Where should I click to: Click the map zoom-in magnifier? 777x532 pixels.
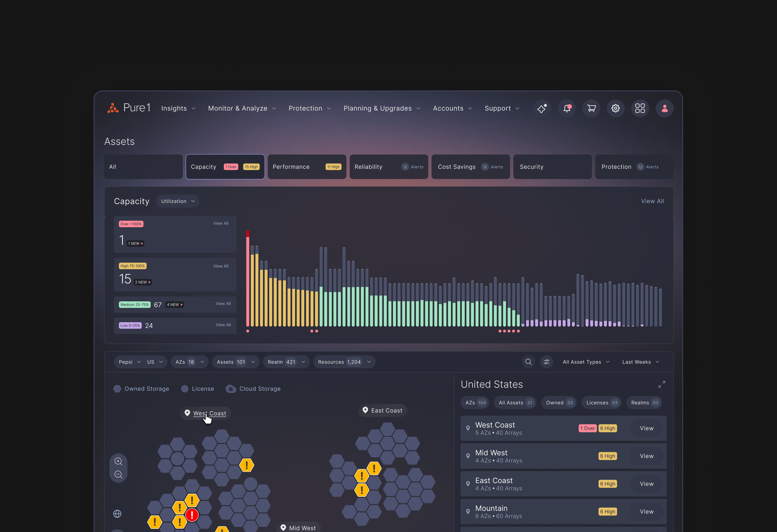click(x=118, y=461)
